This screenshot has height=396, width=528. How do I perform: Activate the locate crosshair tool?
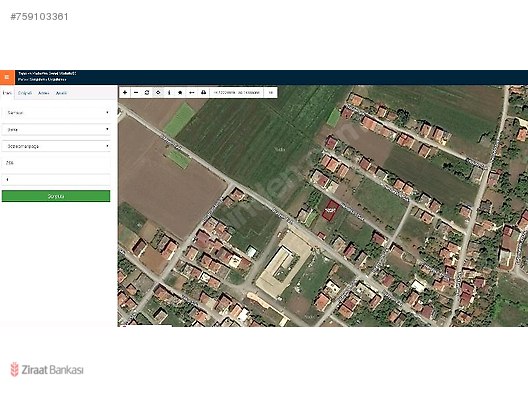coord(158,92)
